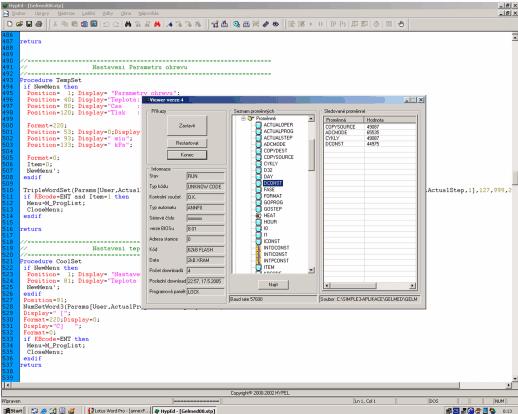Switch to Lotus Word Pro taskbar button

point(118,411)
